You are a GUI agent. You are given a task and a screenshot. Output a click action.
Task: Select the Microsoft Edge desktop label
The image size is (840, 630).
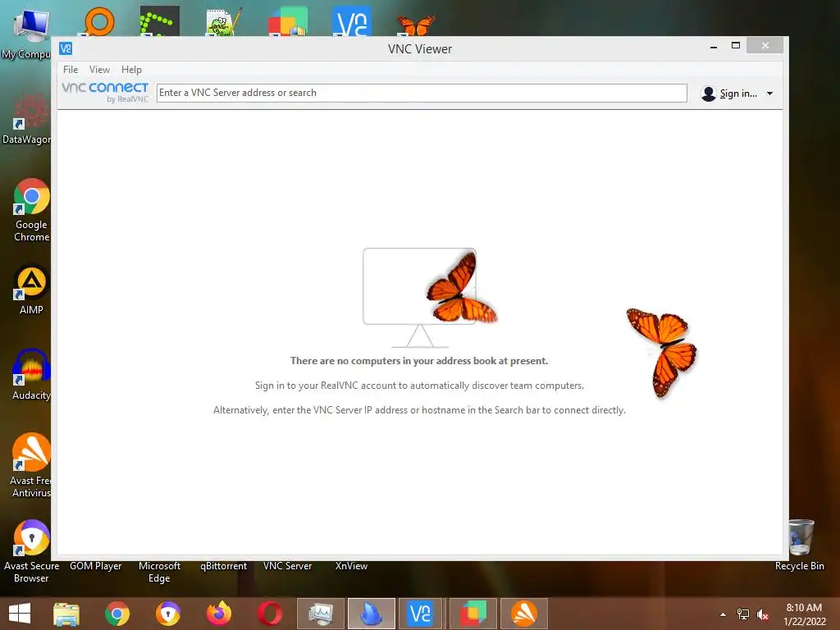[x=159, y=572]
